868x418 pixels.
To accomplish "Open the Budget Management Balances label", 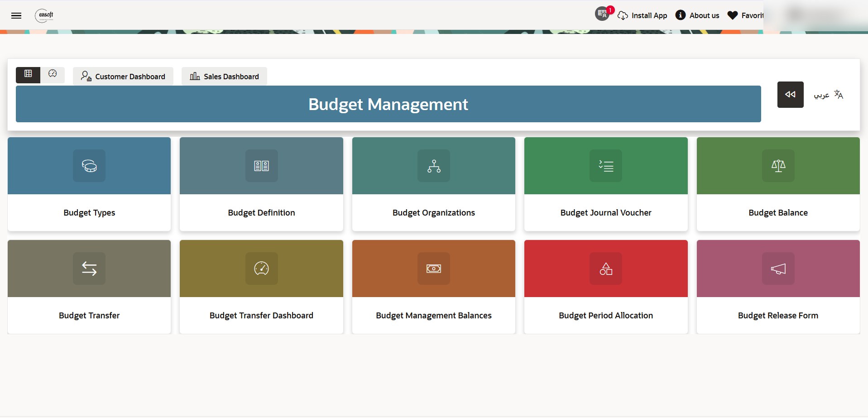I will [x=434, y=316].
